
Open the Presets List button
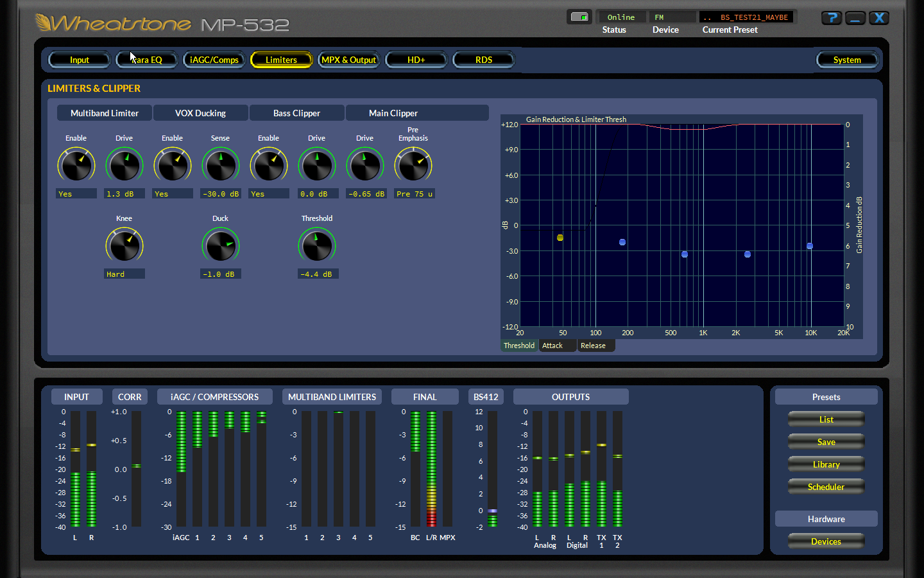(x=826, y=419)
